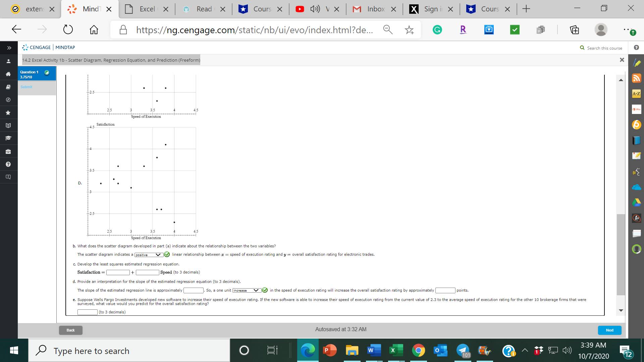Open the OneDrive cloud icon
644x362 pixels.
(x=636, y=187)
